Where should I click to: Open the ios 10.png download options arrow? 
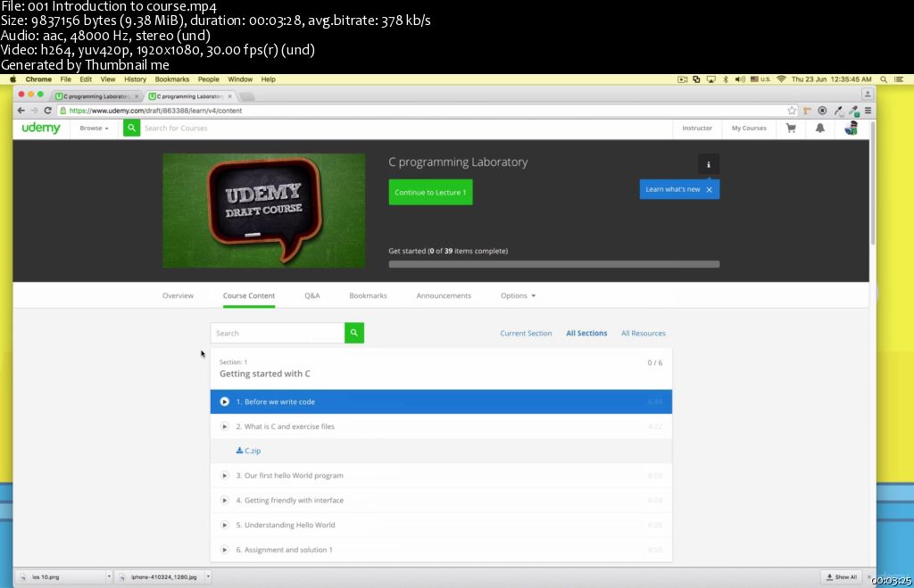point(108,577)
